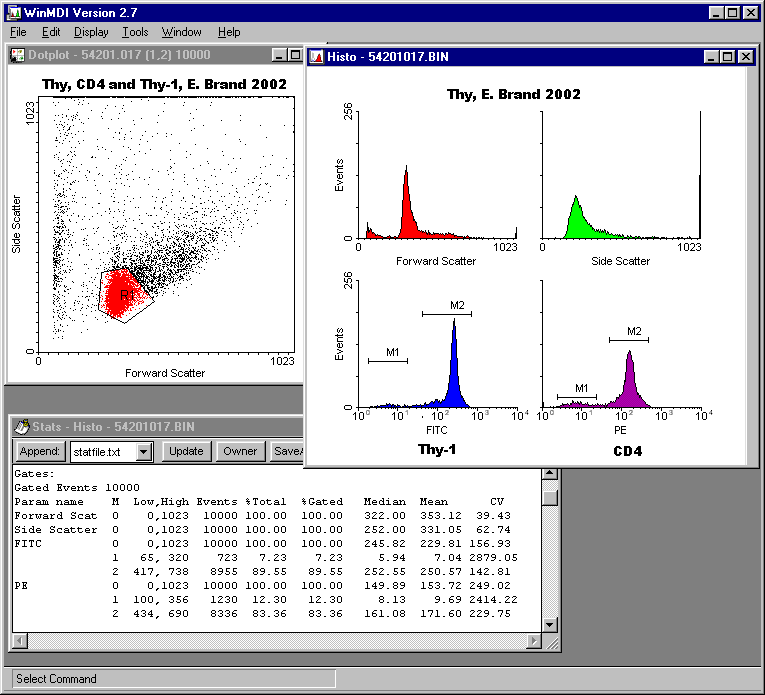Click the WinMDI application icon in title bar
This screenshot has width=765, height=695.
pyautogui.click(x=12, y=12)
